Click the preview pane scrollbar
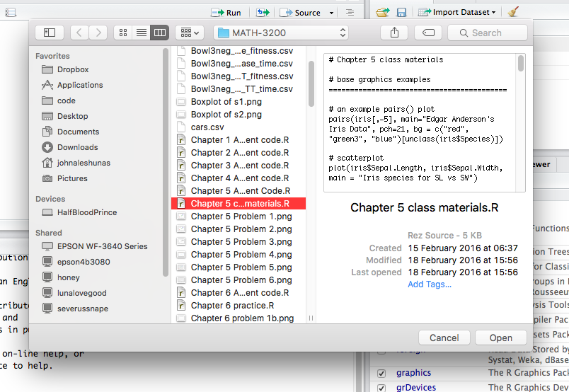This screenshot has width=569, height=392. pos(521,63)
